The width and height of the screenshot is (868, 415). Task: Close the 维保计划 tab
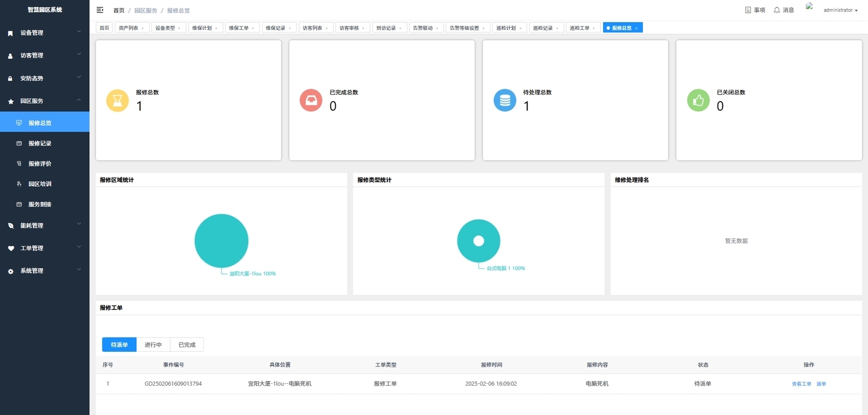tap(216, 28)
